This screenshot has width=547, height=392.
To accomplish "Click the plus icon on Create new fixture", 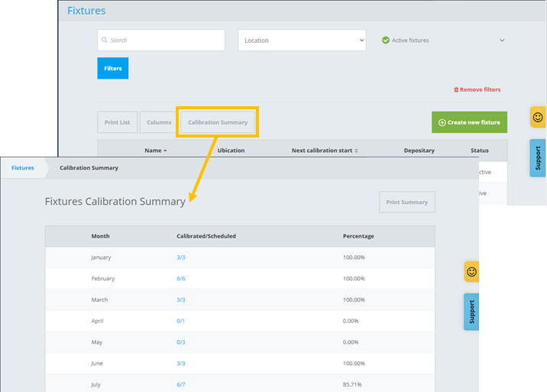I will click(442, 122).
